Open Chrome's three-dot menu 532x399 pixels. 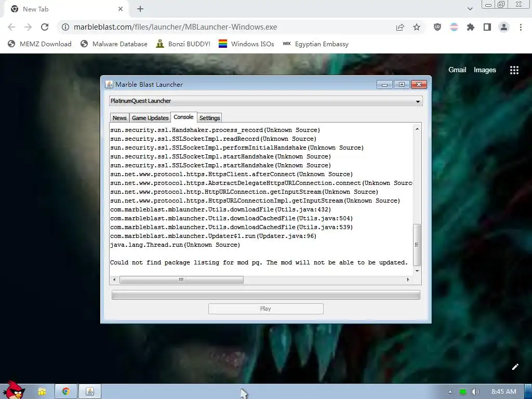coord(521,27)
